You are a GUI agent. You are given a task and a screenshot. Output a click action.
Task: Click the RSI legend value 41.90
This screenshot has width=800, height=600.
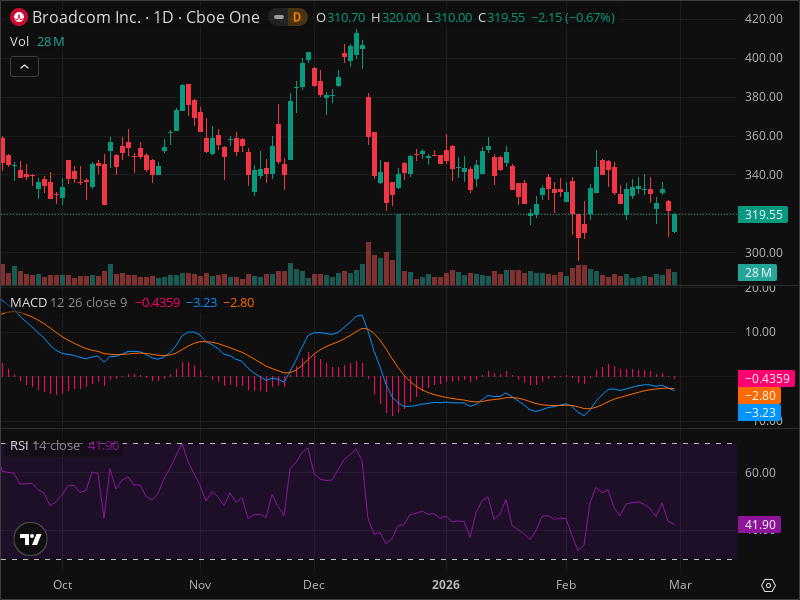pyautogui.click(x=104, y=445)
